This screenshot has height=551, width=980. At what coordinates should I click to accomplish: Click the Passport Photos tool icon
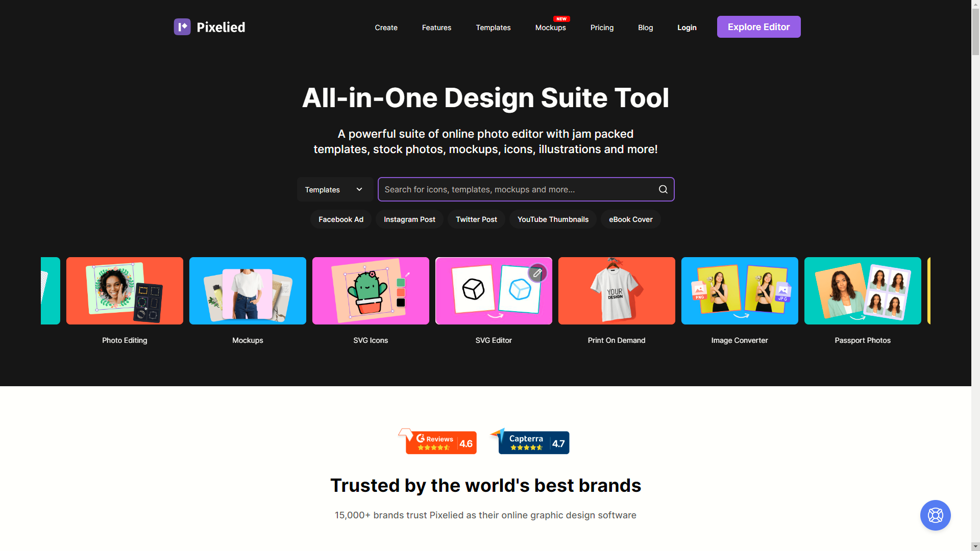click(863, 291)
